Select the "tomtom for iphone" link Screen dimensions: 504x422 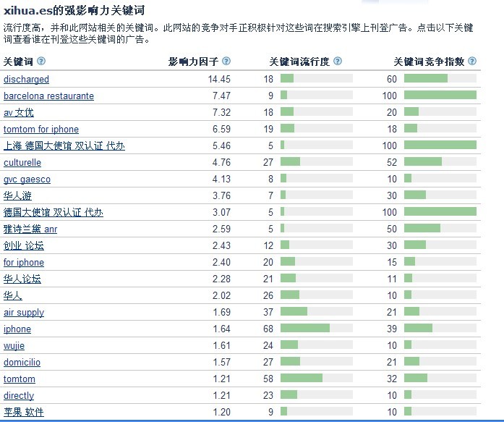41,129
